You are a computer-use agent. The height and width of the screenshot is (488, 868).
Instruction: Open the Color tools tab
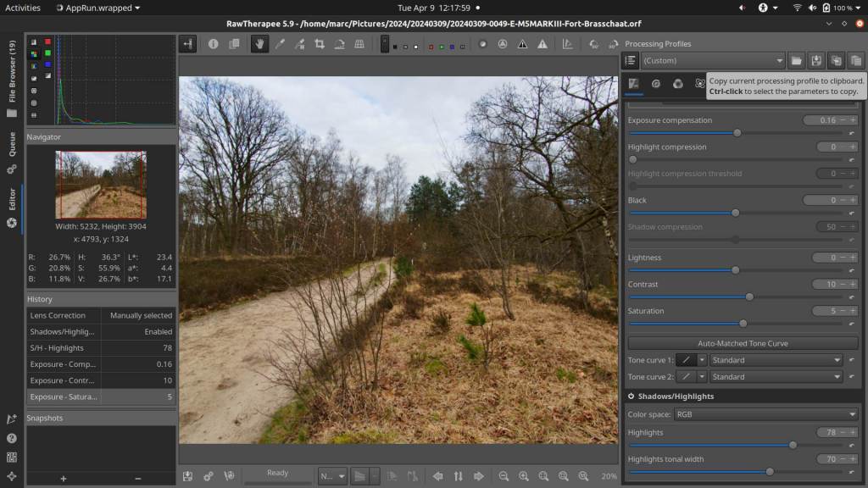coord(677,84)
